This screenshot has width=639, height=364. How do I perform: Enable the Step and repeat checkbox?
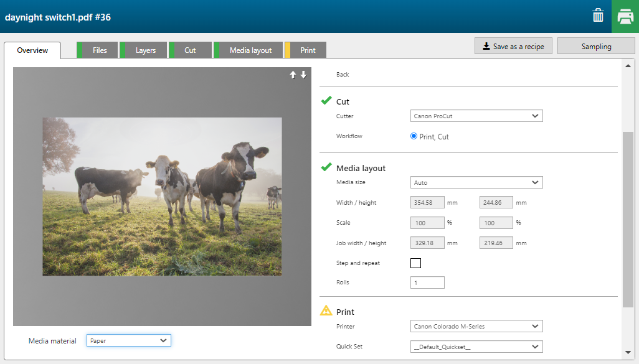pos(415,263)
